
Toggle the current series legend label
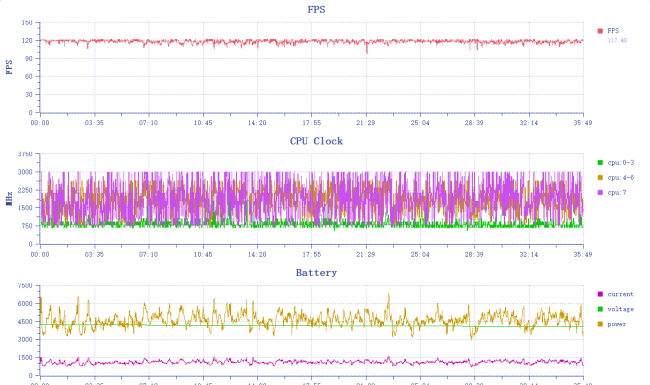pyautogui.click(x=621, y=294)
